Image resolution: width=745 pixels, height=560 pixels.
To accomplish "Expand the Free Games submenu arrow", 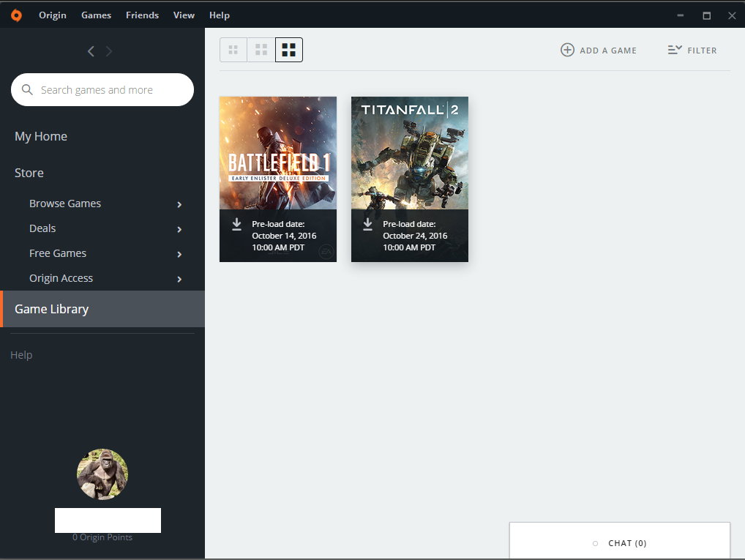I will [179, 254].
